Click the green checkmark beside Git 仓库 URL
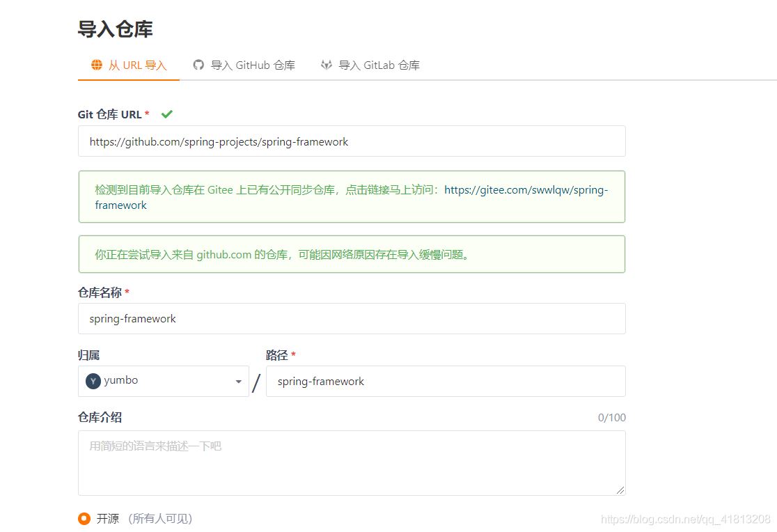Image resolution: width=777 pixels, height=532 pixels. (x=166, y=114)
